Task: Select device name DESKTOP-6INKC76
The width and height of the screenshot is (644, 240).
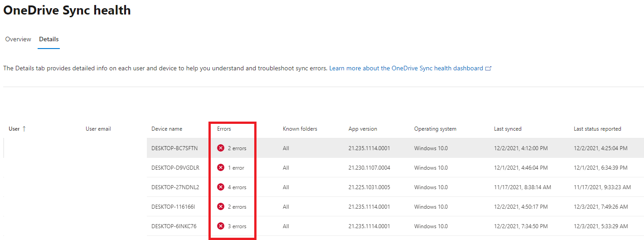Action: pos(174,226)
